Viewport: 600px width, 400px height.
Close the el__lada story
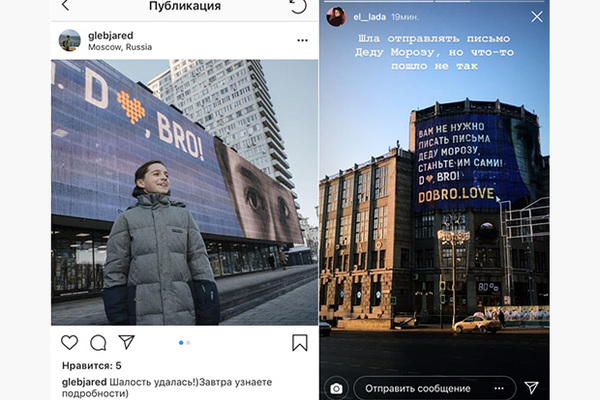click(x=536, y=16)
